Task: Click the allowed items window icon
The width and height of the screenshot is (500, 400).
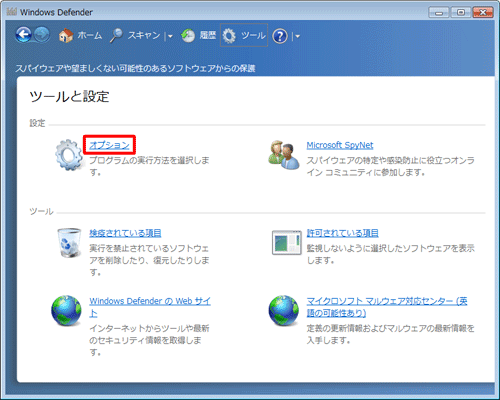Action: tap(287, 243)
